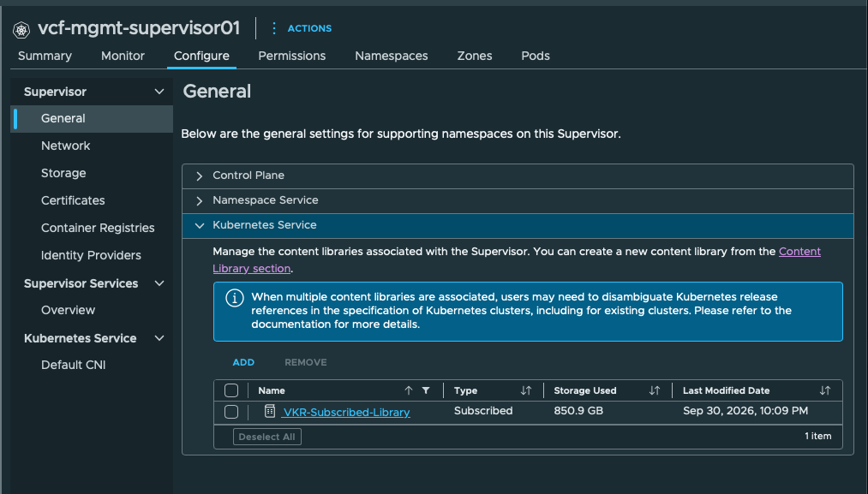Open Certificates in sidebar

73,200
